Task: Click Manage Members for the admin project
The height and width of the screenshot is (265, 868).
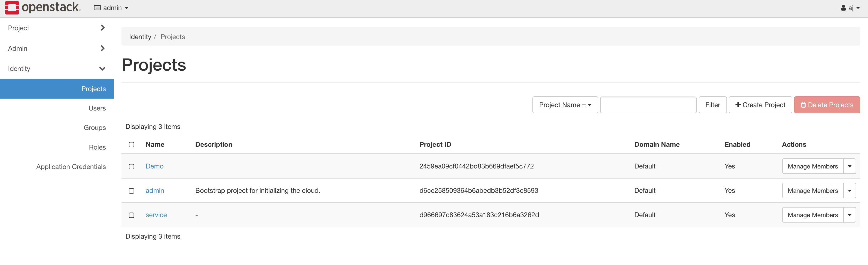Action: [x=812, y=191]
